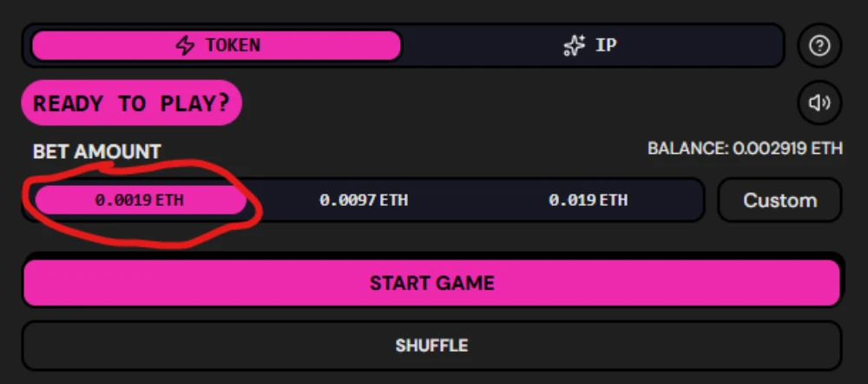Click the sparkle stars icon beside IP
The image size is (868, 384).
574,46
